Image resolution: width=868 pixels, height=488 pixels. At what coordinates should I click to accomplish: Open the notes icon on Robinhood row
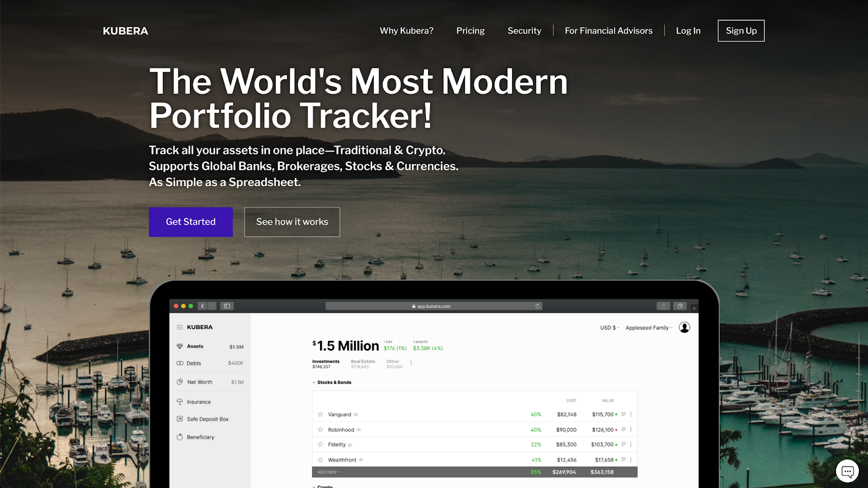623,429
